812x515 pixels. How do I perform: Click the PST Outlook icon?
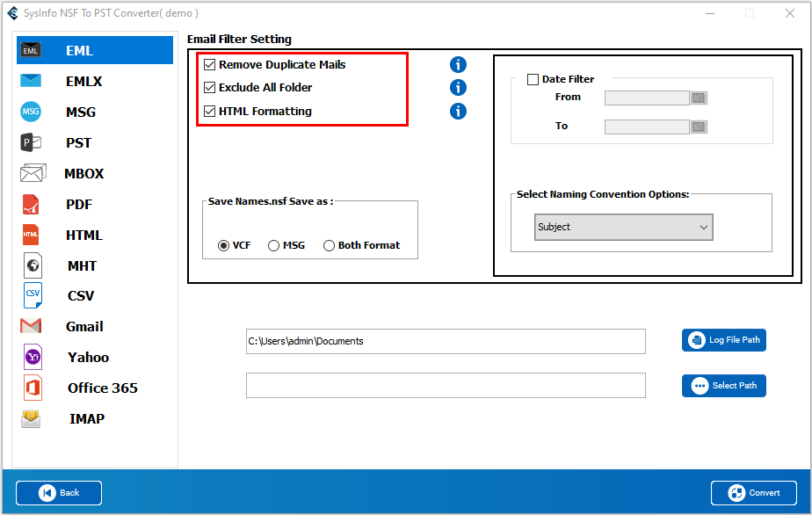(x=31, y=142)
